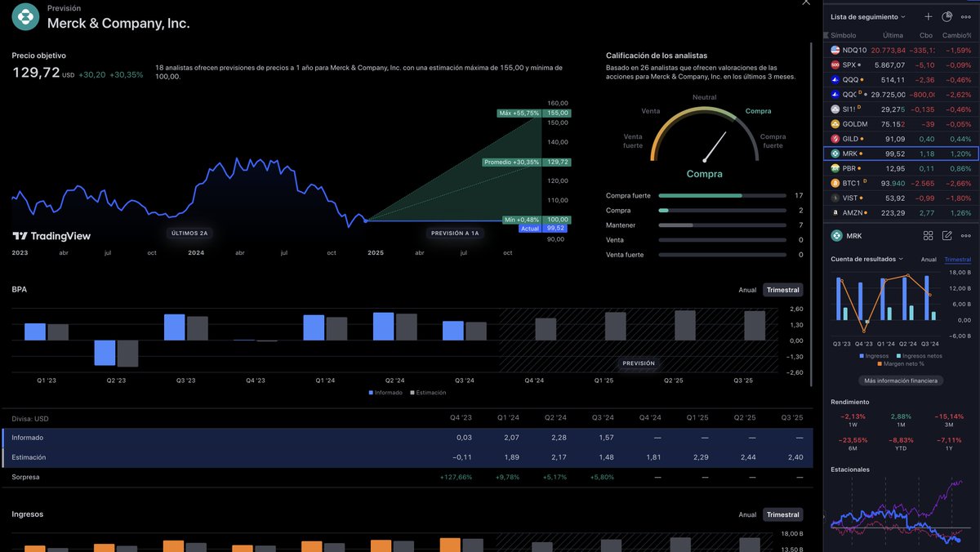This screenshot has width=980, height=552.
Task: Click the Promedio +30,35% price label
Action: (513, 162)
